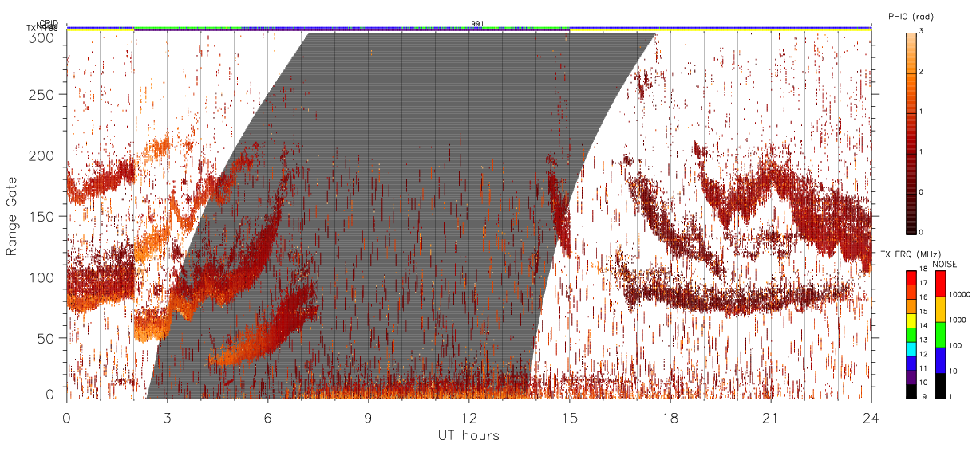The image size is (980, 452).
Task: Click the blue NOISE swatch above 10
Action: pyautogui.click(x=940, y=360)
